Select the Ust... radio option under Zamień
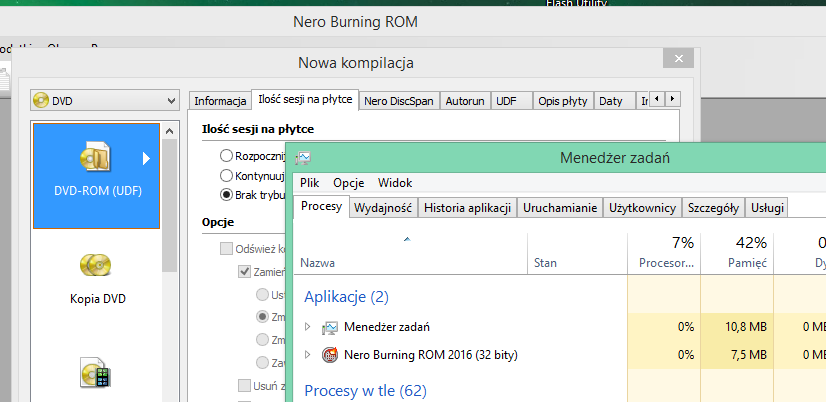This screenshot has width=826, height=402. coord(262,294)
